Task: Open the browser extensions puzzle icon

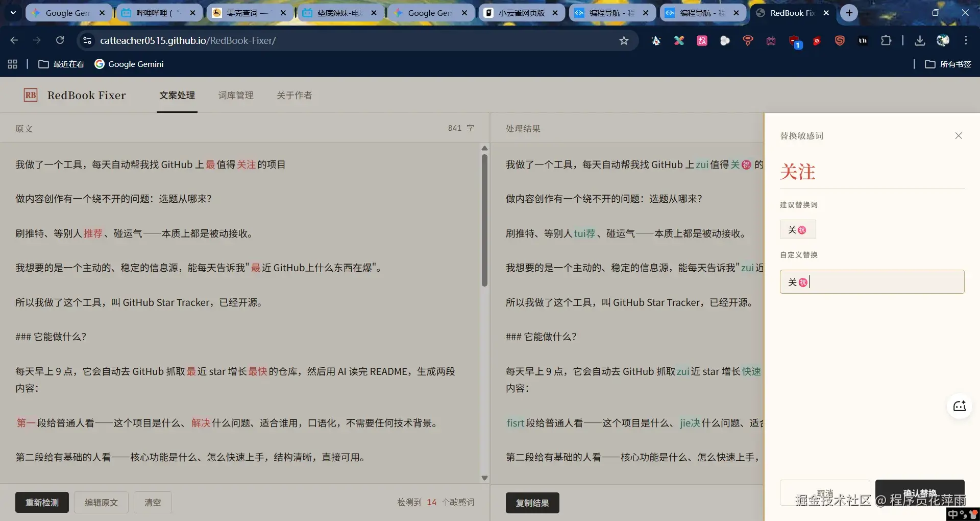Action: coord(886,40)
